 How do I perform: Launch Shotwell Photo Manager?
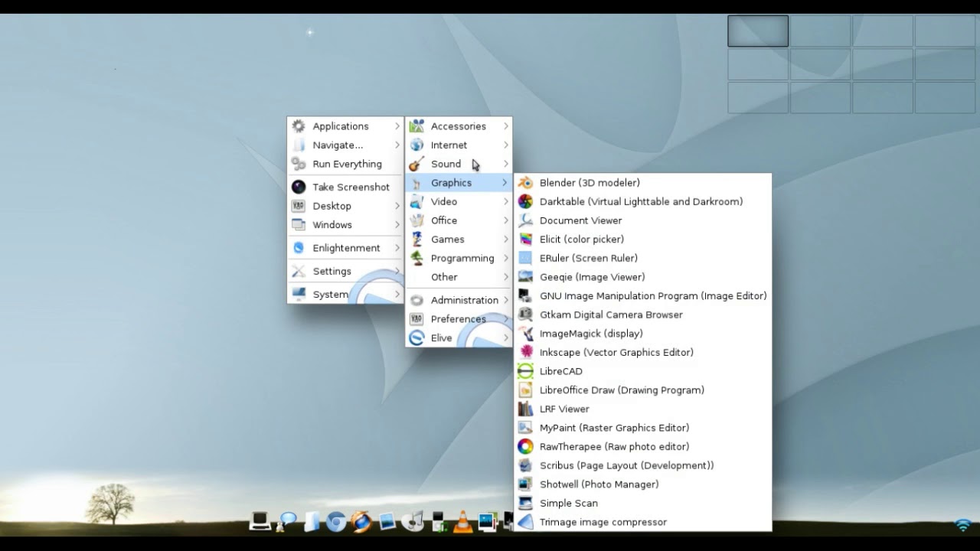coord(642,484)
